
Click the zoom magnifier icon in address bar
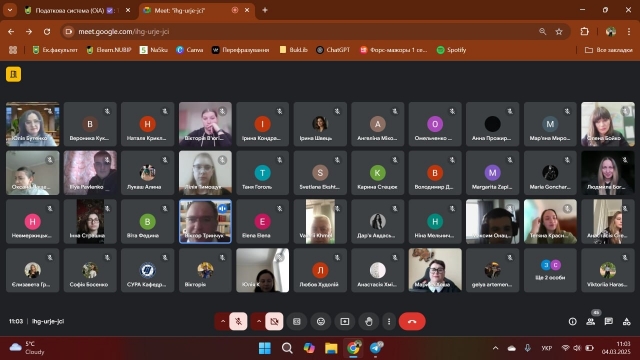pos(542,31)
